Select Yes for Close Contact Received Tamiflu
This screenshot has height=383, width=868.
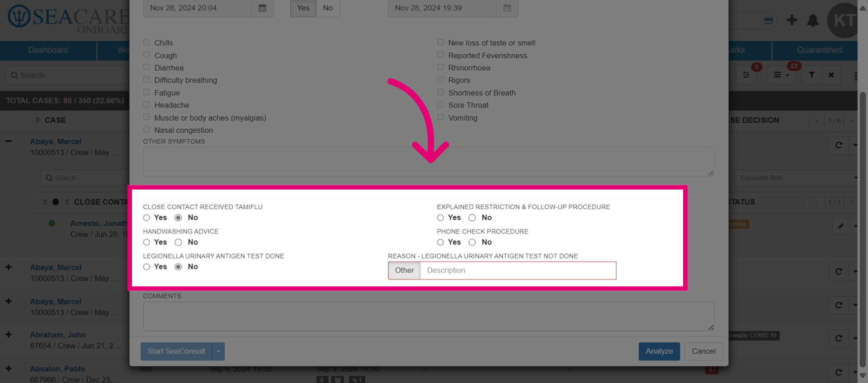(146, 218)
